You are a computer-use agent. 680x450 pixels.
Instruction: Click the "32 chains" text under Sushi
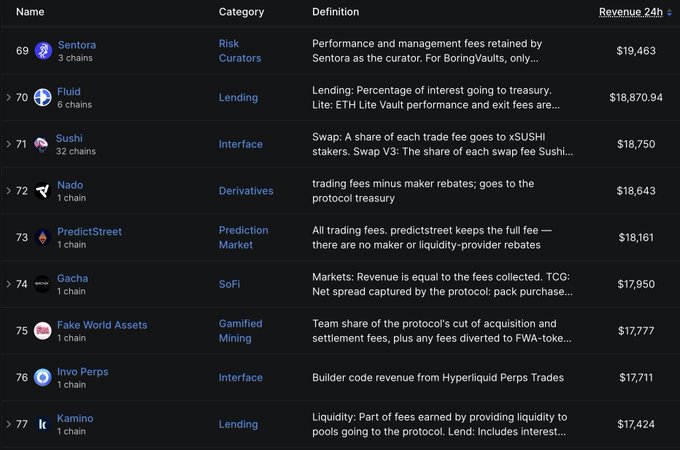click(76, 151)
